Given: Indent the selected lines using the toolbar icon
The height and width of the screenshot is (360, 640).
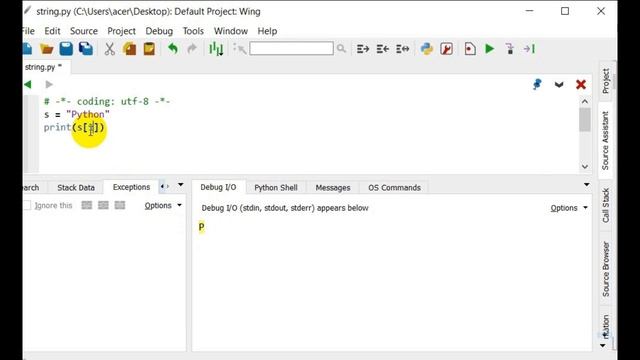Looking at the screenshot, I should pyautogui.click(x=363, y=49).
